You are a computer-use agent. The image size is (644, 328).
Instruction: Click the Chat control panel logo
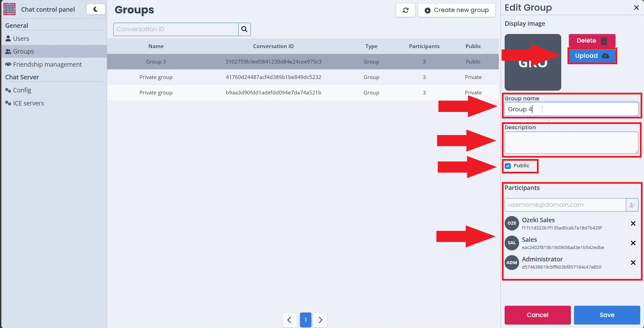coord(9,9)
